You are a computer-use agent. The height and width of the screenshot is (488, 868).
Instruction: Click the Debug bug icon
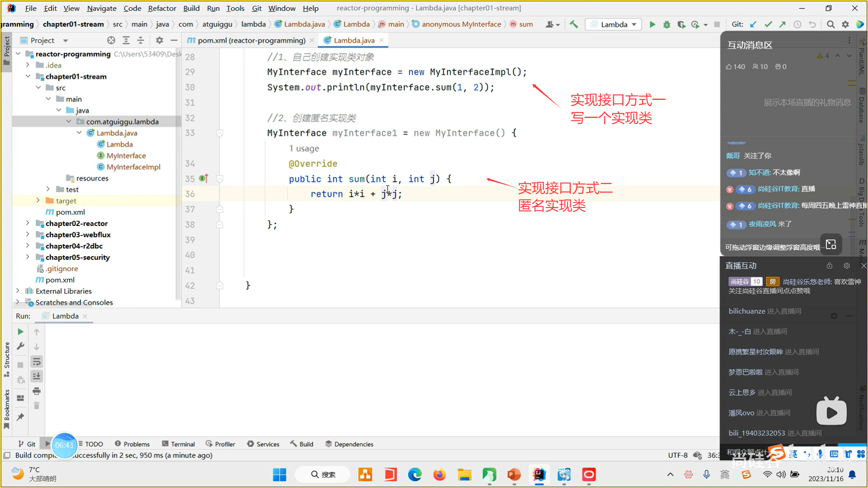pyautogui.click(x=666, y=24)
